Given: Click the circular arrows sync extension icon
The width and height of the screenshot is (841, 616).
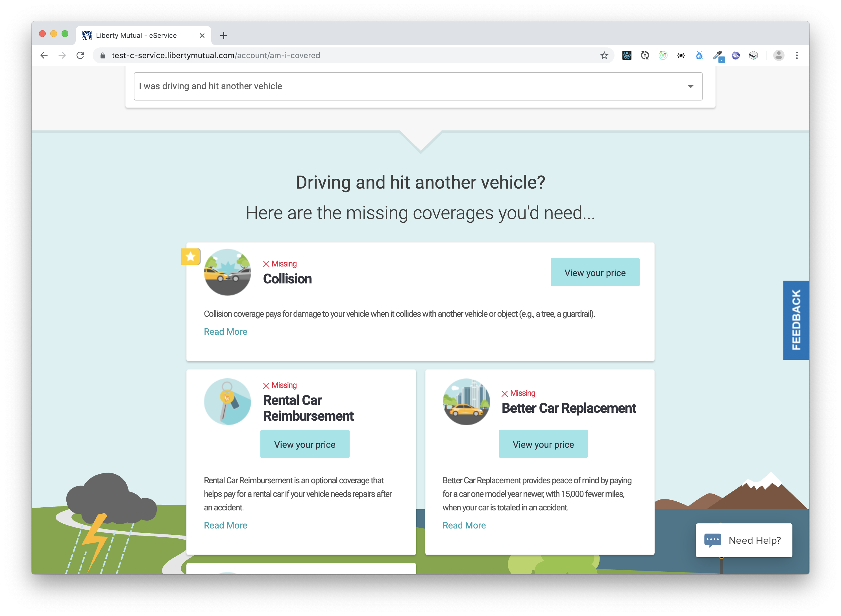Looking at the screenshot, I should (645, 56).
